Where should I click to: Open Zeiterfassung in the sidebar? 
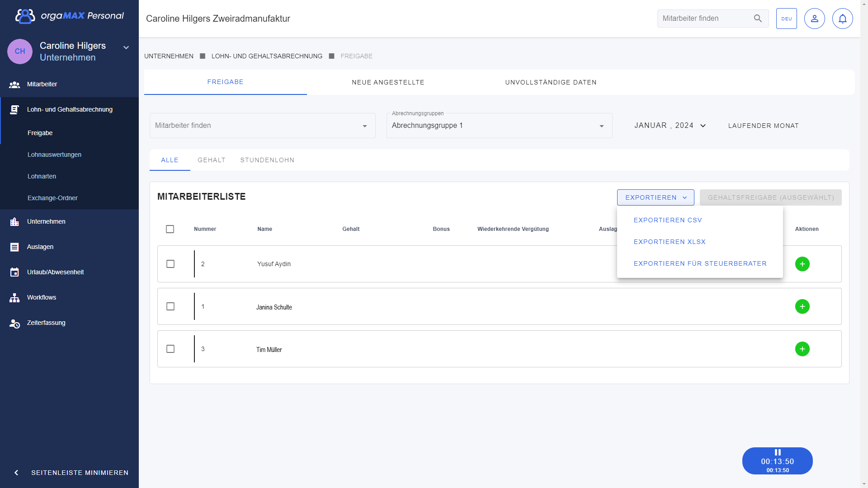coord(46,323)
